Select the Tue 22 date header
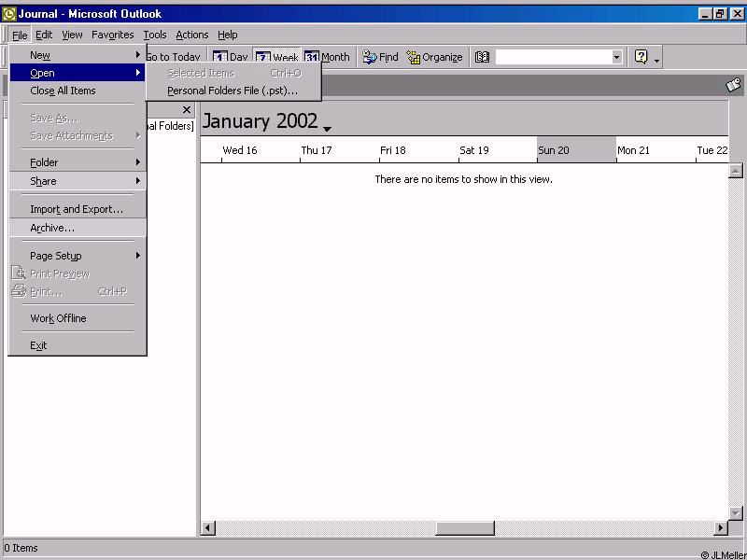 [x=712, y=150]
